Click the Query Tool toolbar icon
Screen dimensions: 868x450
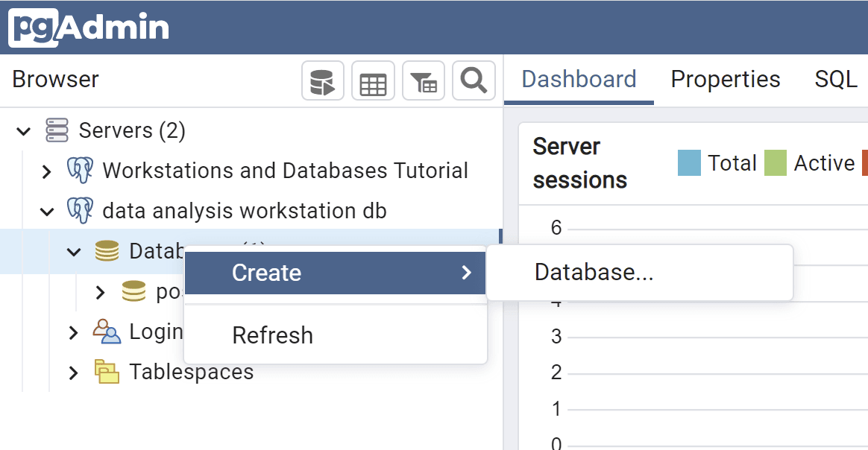click(322, 81)
